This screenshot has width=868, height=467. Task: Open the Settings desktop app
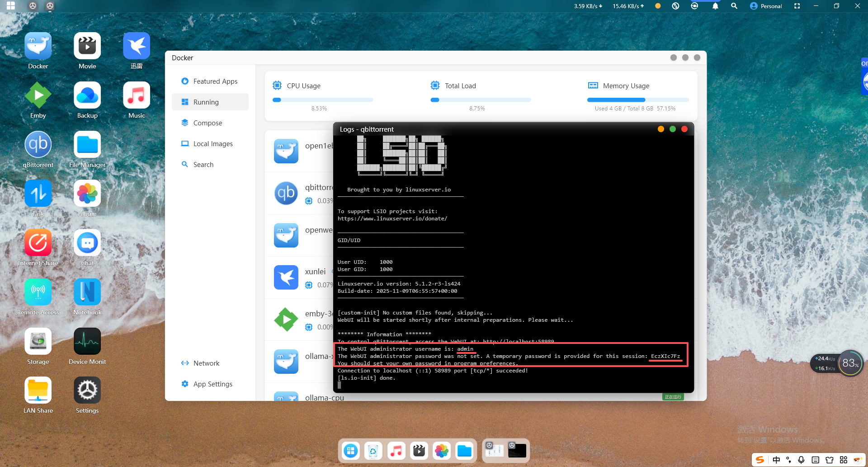click(87, 391)
